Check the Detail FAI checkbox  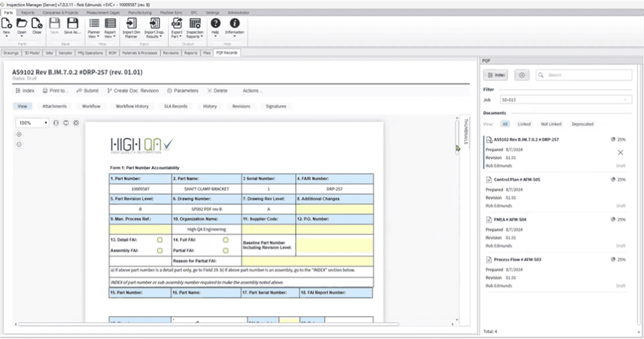click(x=159, y=240)
